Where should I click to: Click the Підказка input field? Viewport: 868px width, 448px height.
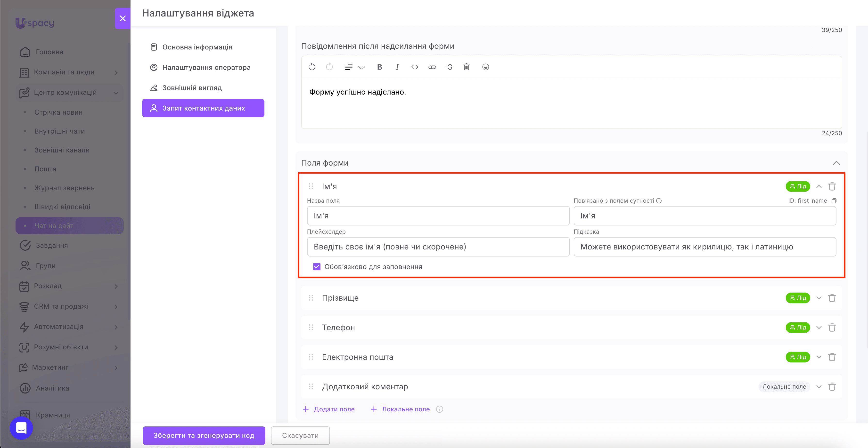(705, 247)
